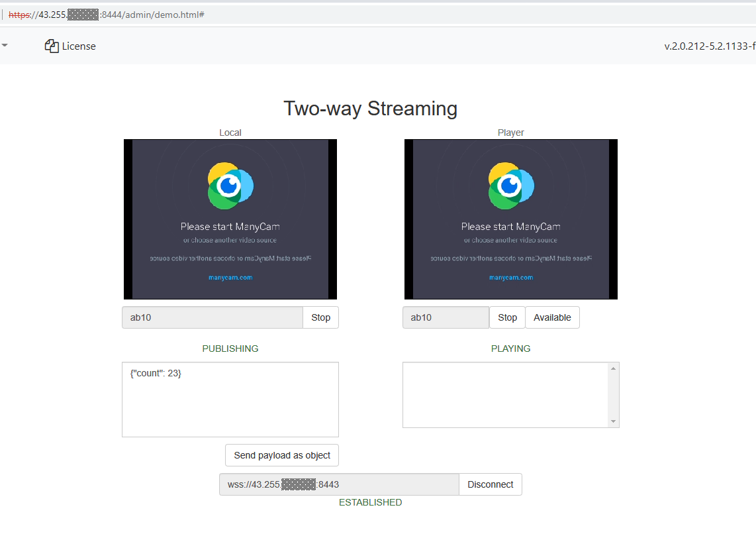
Task: Click the wss server URL field
Action: pyautogui.click(x=339, y=484)
